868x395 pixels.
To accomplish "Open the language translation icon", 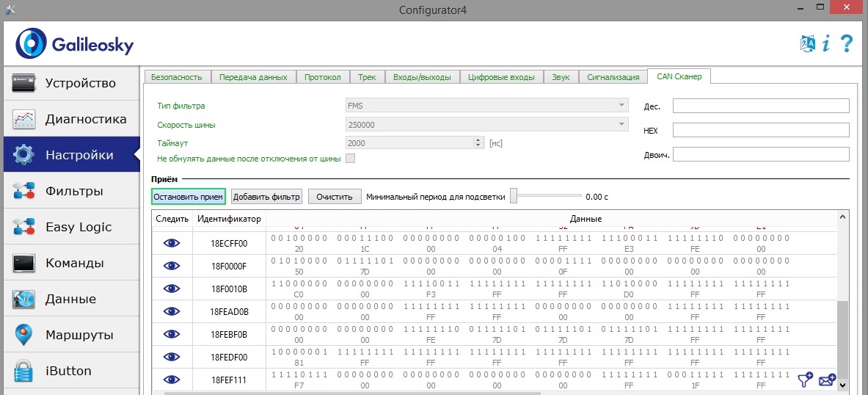I will pos(807,43).
